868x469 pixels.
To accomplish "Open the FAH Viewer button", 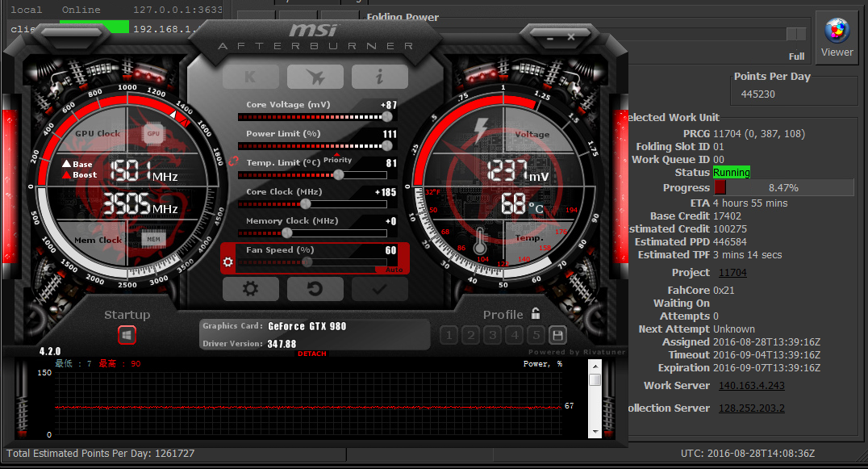I will click(x=837, y=38).
